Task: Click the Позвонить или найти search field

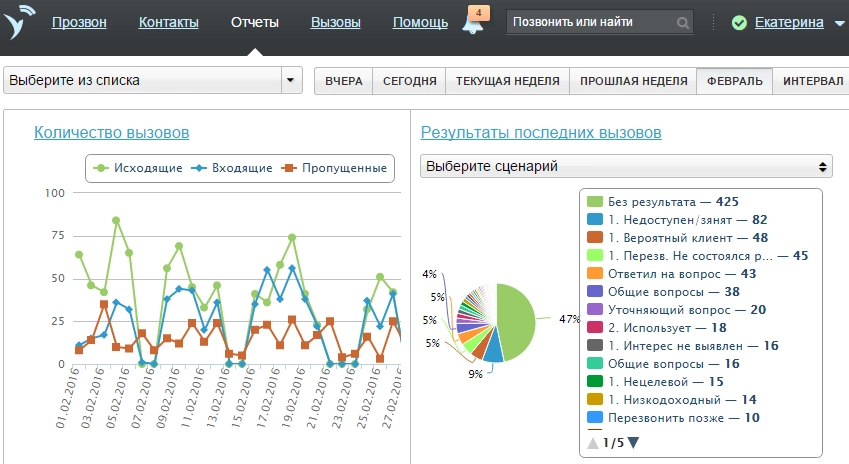Action: (591, 22)
